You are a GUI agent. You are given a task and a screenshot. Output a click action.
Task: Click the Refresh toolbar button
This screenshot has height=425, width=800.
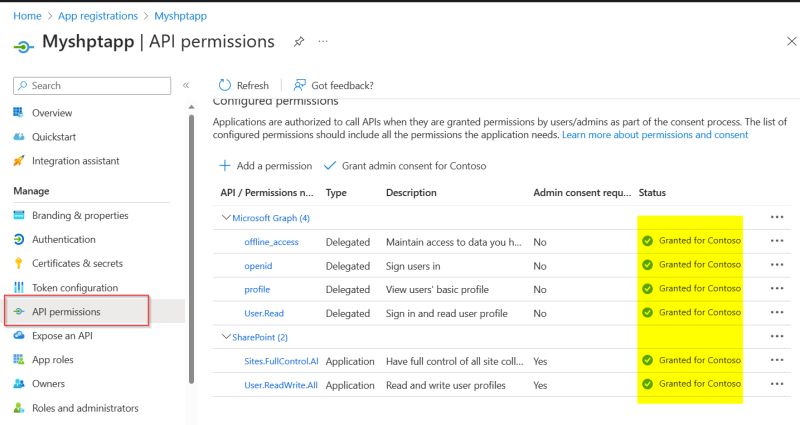[x=243, y=85]
